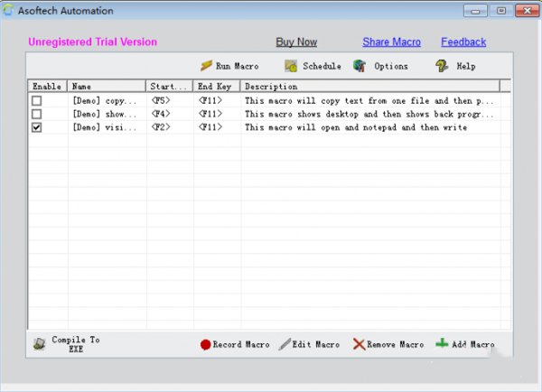Open Options globe icon
542x392 pixels.
[360, 66]
